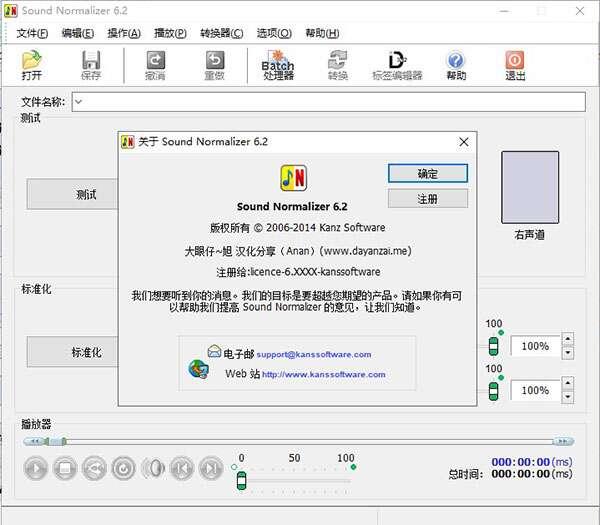Click the OK (确定) button in dialog

(x=427, y=173)
